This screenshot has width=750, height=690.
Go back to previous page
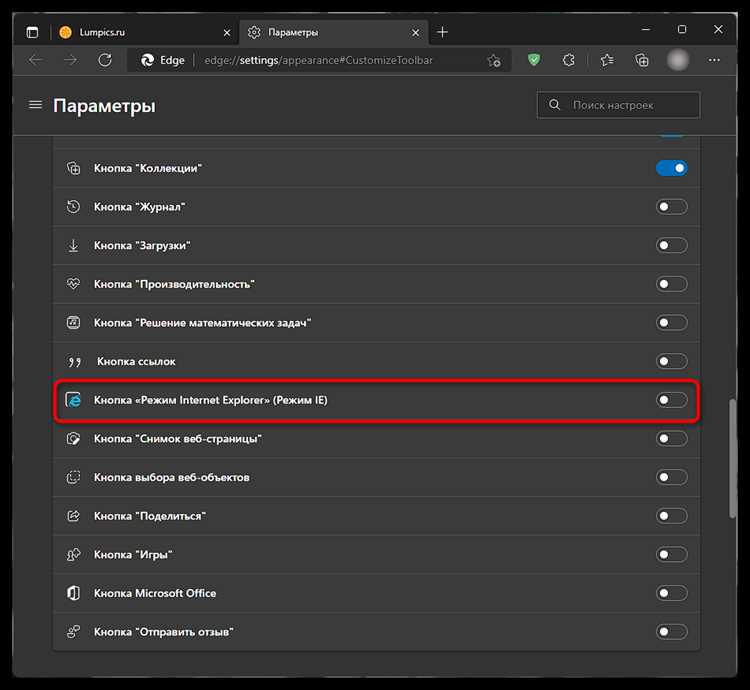click(x=35, y=60)
